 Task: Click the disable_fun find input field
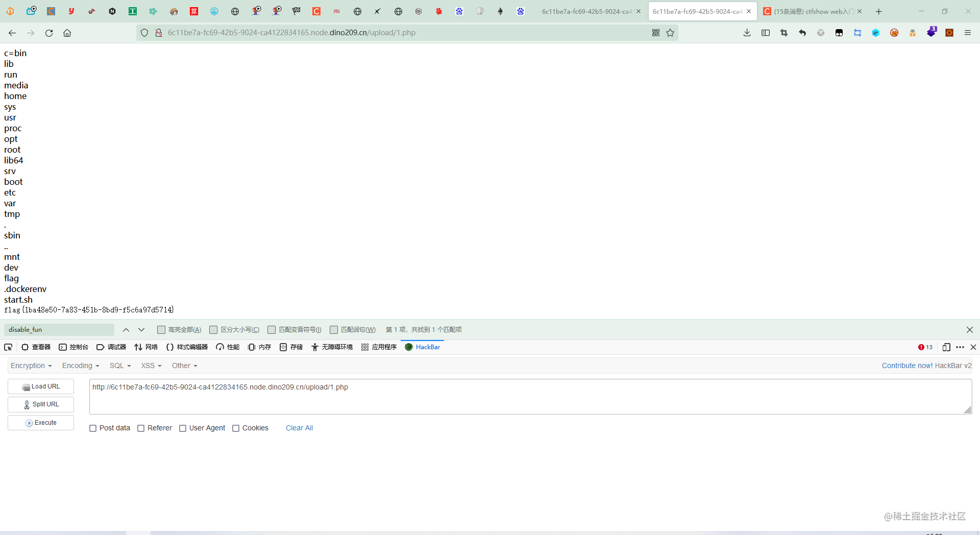coord(59,330)
